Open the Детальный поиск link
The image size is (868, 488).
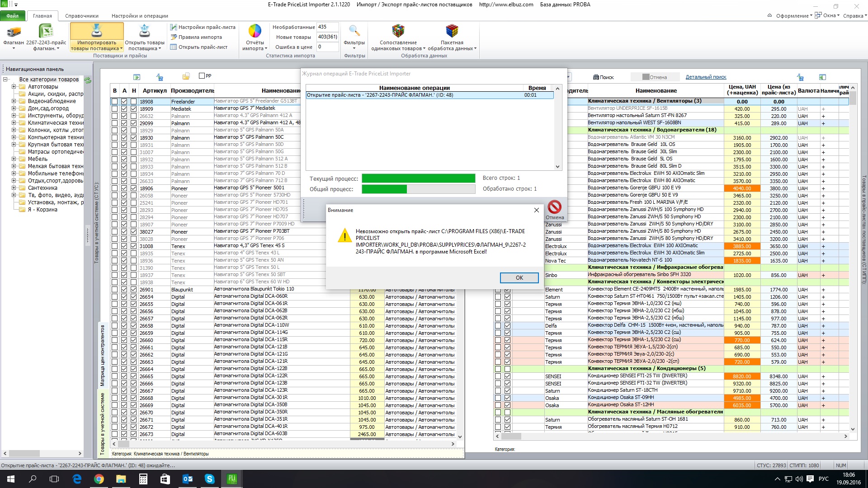(706, 77)
